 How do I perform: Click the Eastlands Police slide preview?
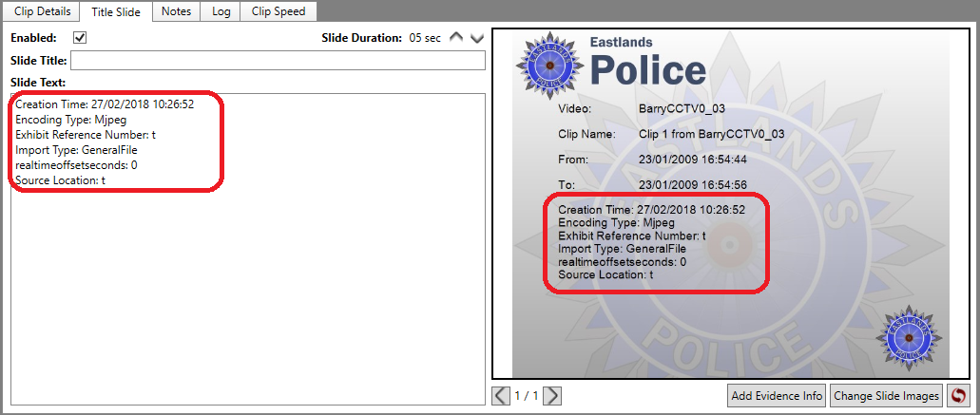[731, 203]
